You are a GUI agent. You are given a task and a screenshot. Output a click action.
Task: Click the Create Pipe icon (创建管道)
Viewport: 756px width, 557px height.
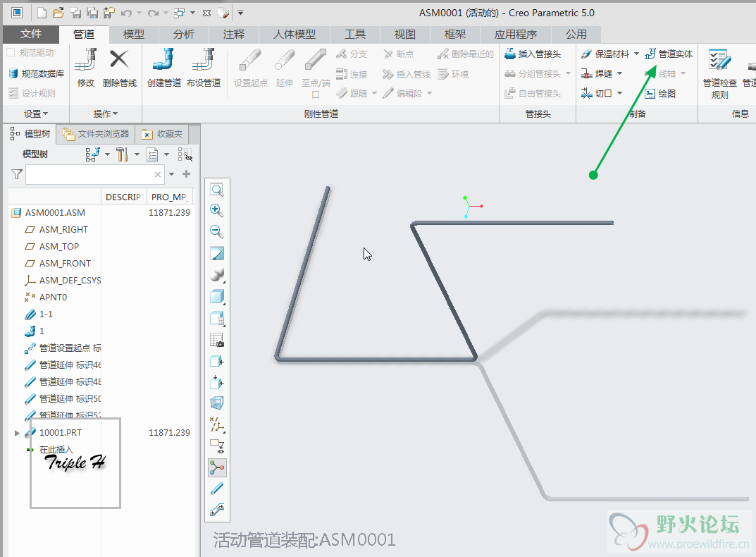[x=164, y=68]
